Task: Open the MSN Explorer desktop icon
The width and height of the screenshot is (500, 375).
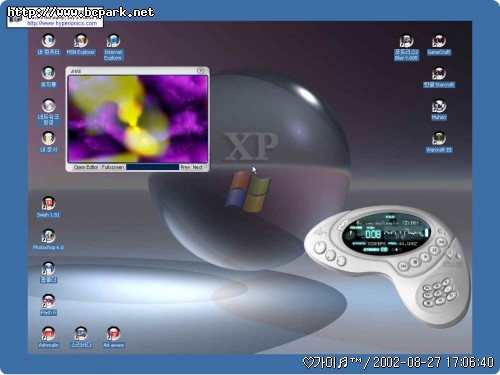Action: 81,45
